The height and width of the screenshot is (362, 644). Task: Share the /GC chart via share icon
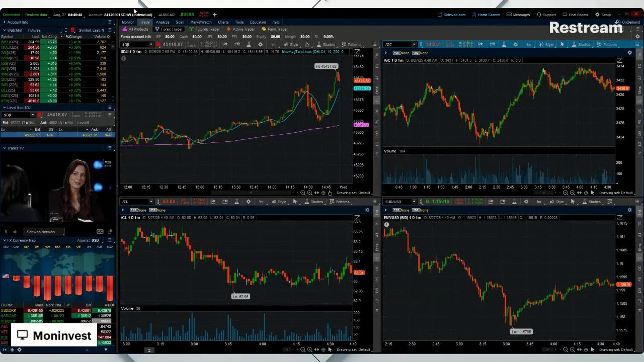480,44
